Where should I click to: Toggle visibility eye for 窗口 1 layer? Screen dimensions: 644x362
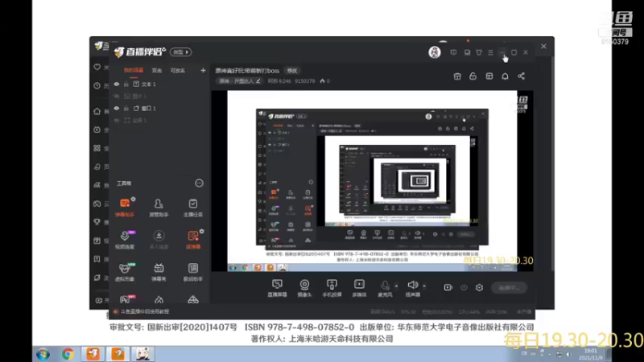(x=117, y=109)
